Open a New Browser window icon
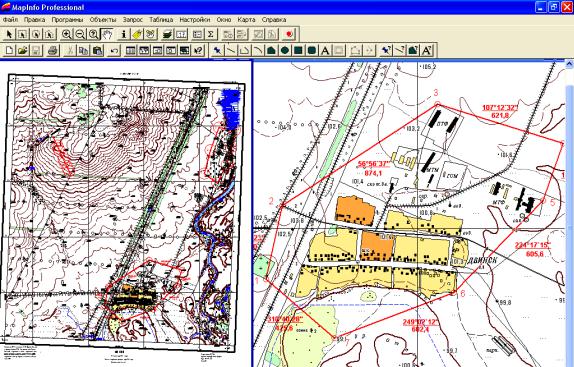Image resolution: width=574 pixels, height=367 pixels. point(131,50)
